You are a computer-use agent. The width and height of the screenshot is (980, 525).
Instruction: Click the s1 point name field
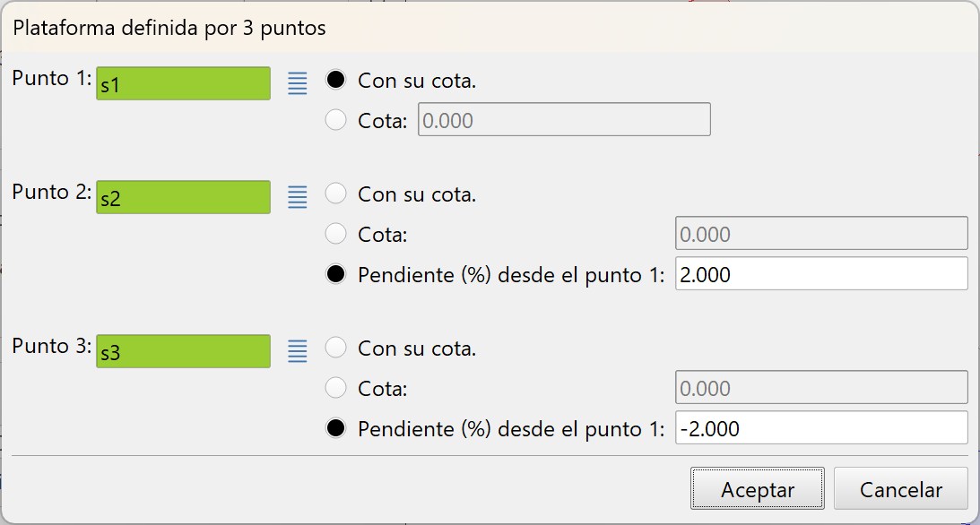pos(183,82)
